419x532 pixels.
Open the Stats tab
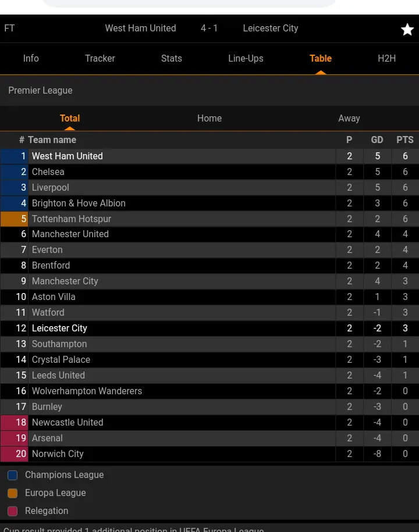point(172,58)
